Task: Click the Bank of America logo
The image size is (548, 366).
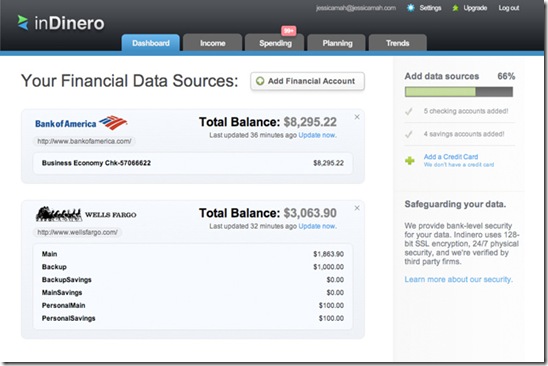Action: click(81, 123)
